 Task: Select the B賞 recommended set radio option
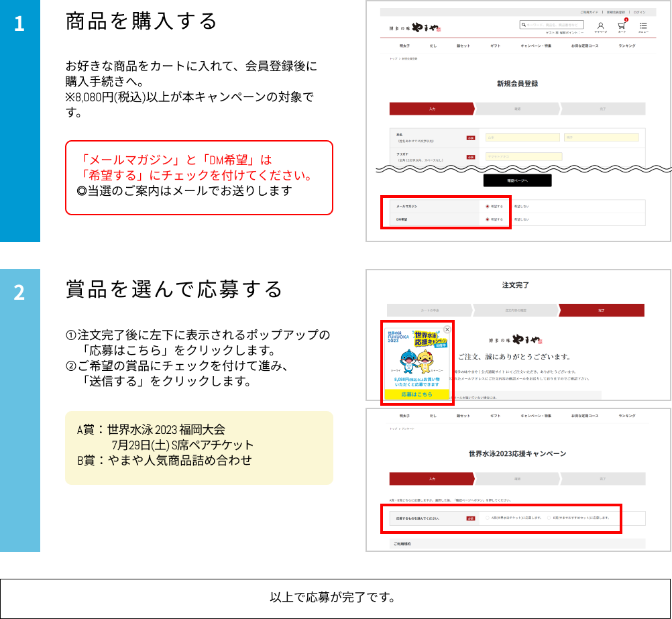click(x=549, y=518)
